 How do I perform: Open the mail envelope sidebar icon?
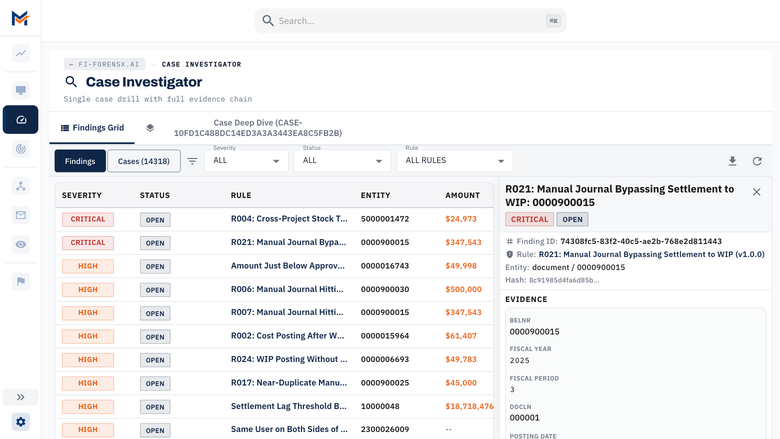20,215
